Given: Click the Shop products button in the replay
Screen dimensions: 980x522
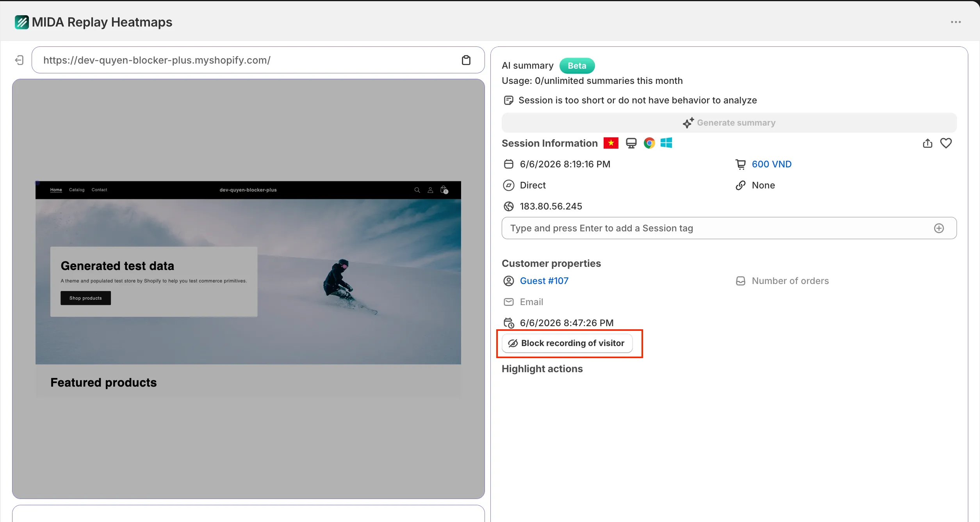Looking at the screenshot, I should coord(86,298).
